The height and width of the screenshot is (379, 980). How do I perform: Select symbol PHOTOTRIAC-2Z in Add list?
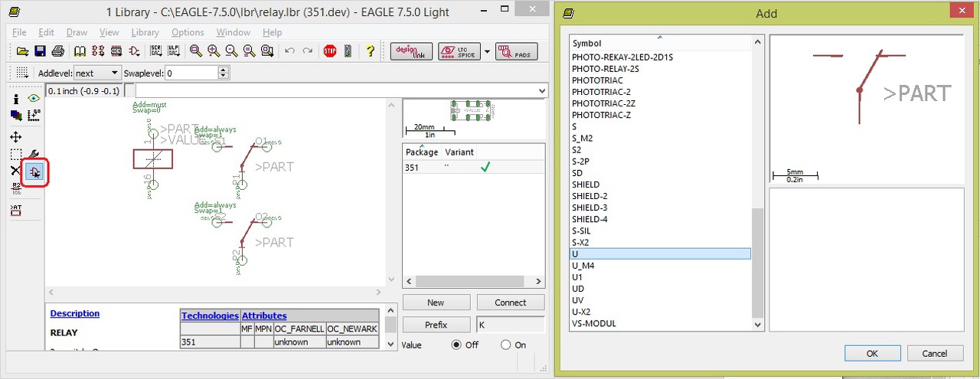pos(660,103)
